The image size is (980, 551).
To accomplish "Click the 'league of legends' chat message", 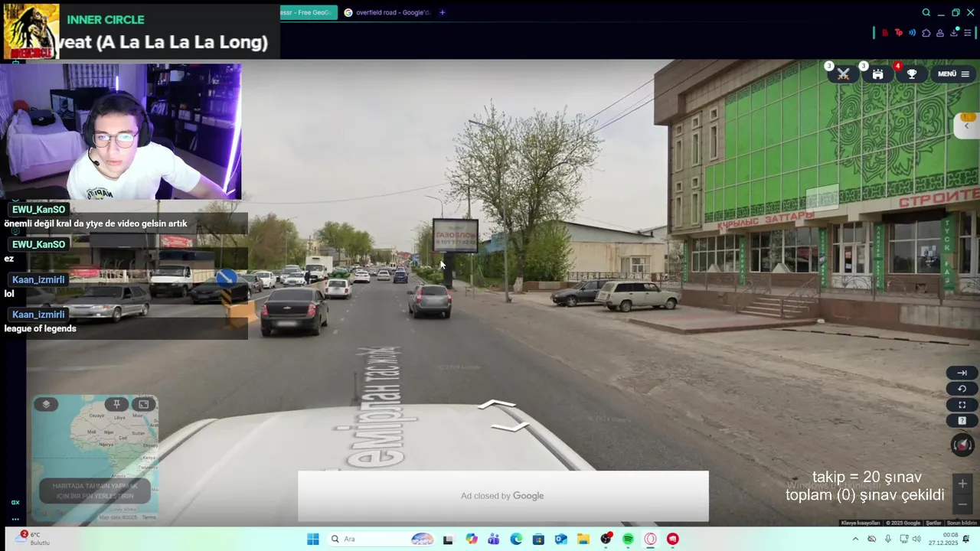I will click(41, 329).
